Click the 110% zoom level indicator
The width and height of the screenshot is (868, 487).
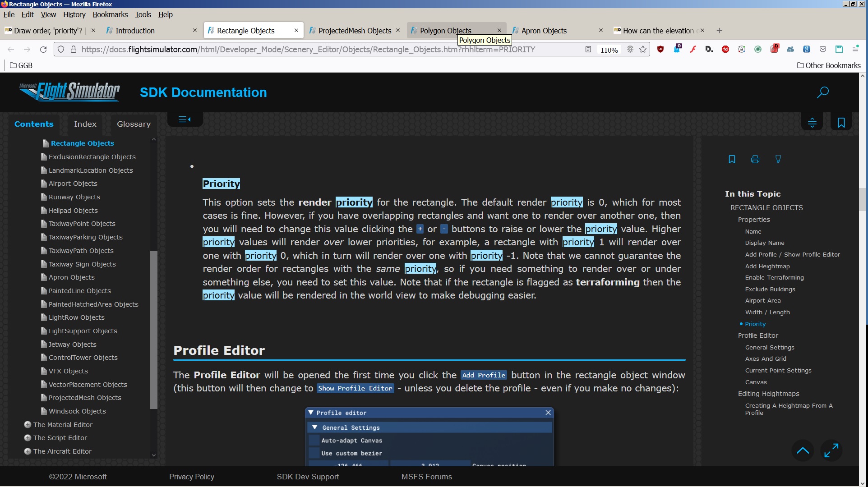click(x=609, y=50)
